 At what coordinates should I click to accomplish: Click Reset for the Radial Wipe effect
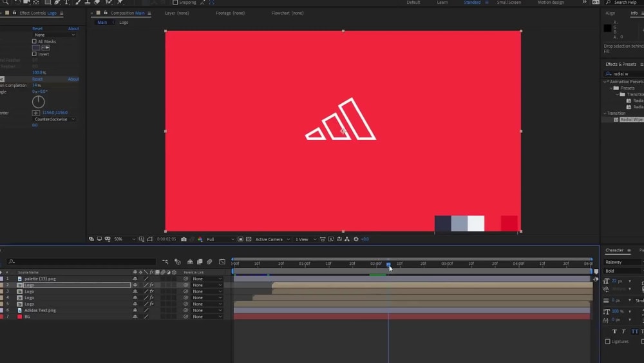(x=37, y=79)
